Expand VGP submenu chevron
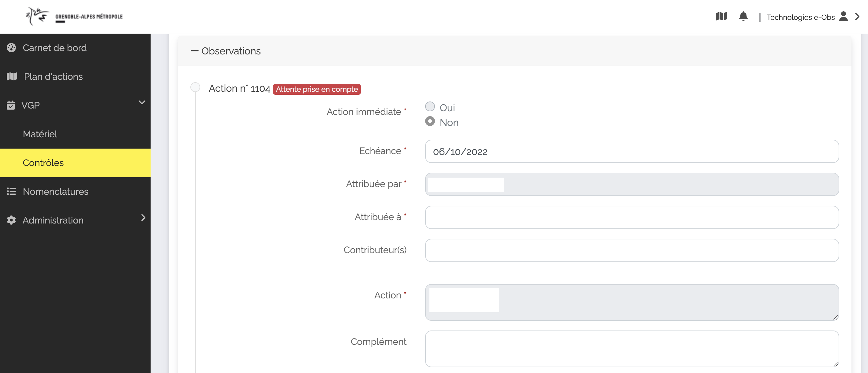The width and height of the screenshot is (868, 373). tap(141, 105)
